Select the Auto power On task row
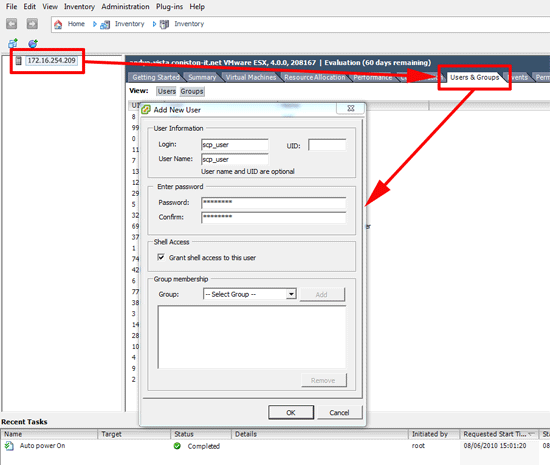 (x=275, y=446)
